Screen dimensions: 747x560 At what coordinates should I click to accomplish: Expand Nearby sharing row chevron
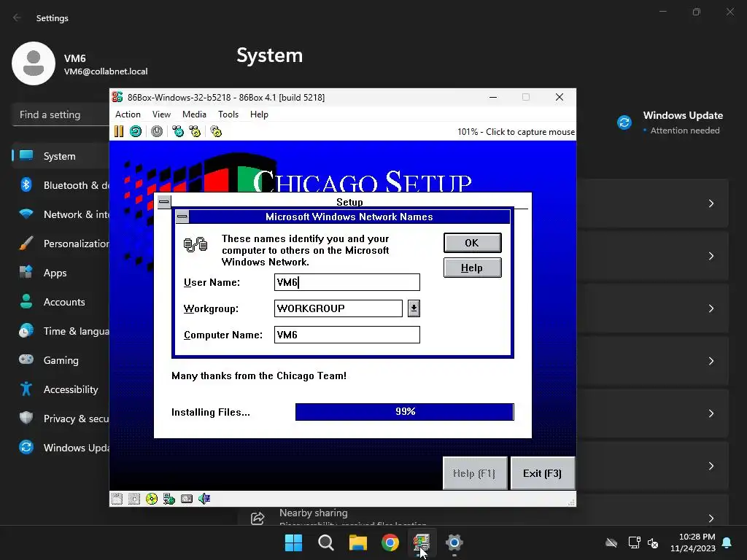tap(711, 518)
